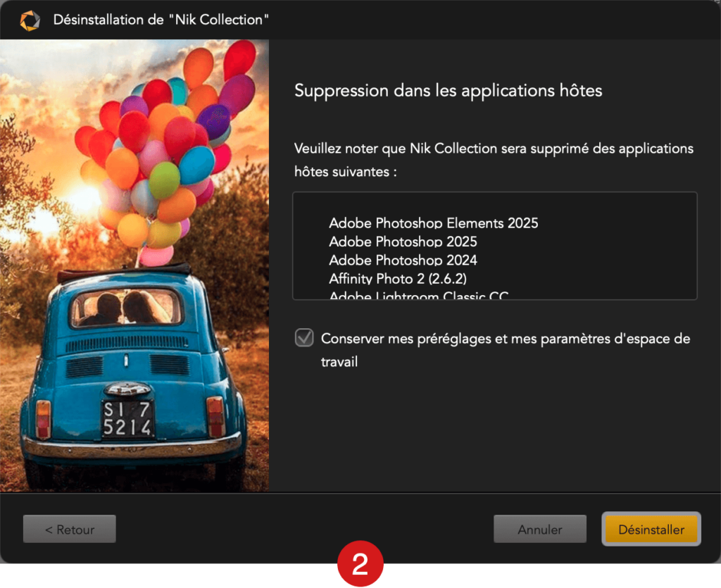
Task: Select Affinity Photo 2 (2.6.2) entry
Action: coord(398,279)
